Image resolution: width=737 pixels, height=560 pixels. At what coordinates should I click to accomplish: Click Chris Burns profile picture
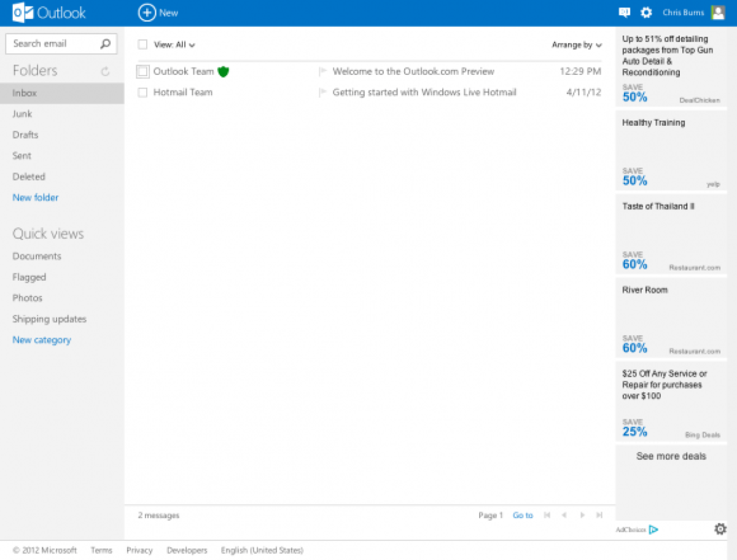pyautogui.click(x=717, y=12)
